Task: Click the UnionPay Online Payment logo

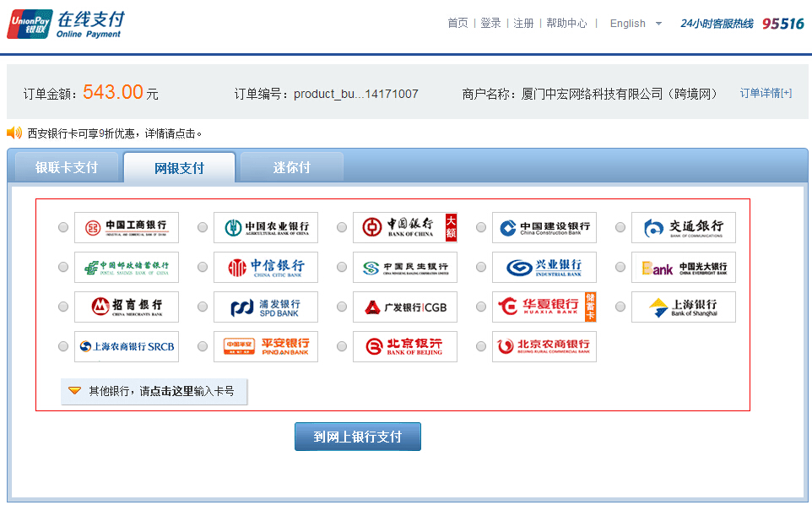Action: [x=66, y=24]
